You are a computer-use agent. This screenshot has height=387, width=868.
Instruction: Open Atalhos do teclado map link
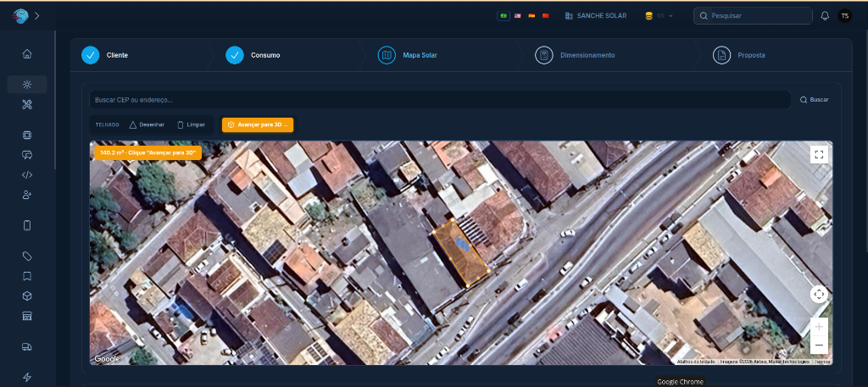click(697, 362)
